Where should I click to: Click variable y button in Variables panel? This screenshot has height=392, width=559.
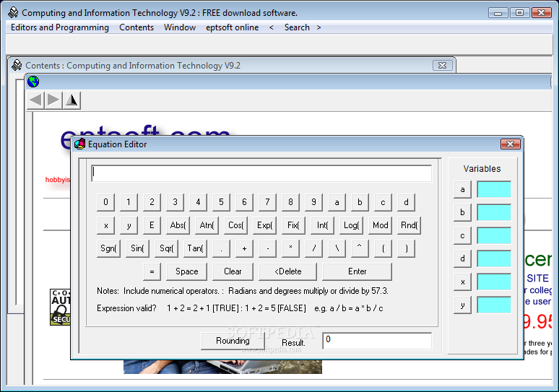pos(462,305)
